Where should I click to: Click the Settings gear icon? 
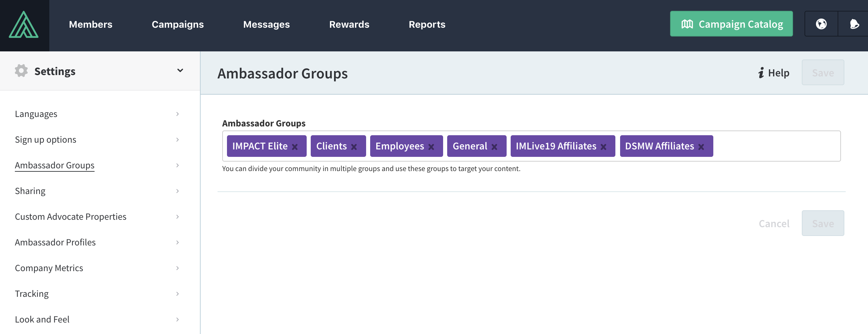point(21,71)
